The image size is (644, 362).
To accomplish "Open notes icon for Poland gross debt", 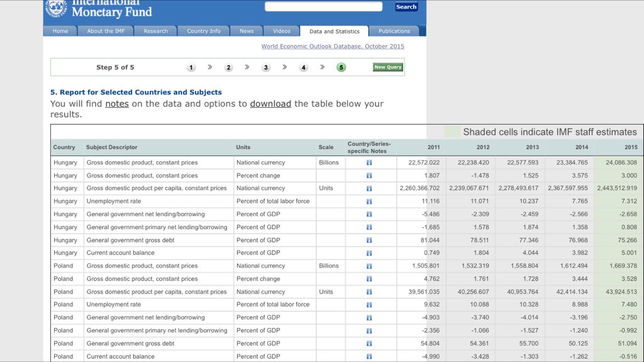I will tap(369, 344).
